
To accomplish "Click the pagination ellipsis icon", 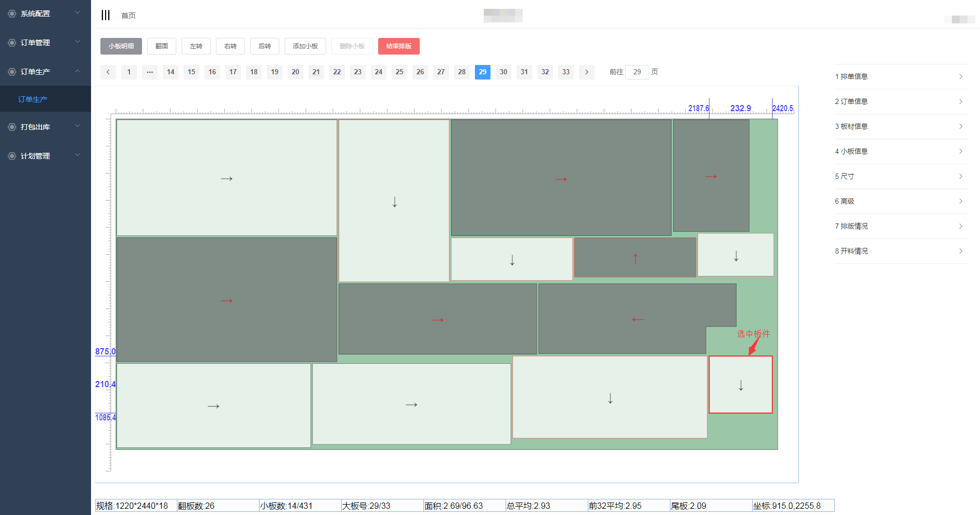I will [150, 72].
